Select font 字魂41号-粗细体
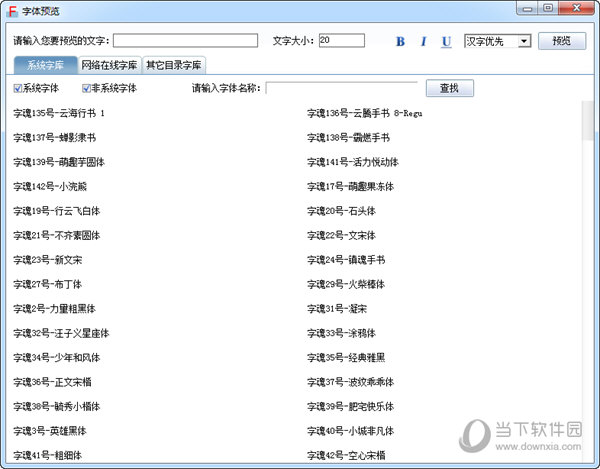 pyautogui.click(x=47, y=456)
